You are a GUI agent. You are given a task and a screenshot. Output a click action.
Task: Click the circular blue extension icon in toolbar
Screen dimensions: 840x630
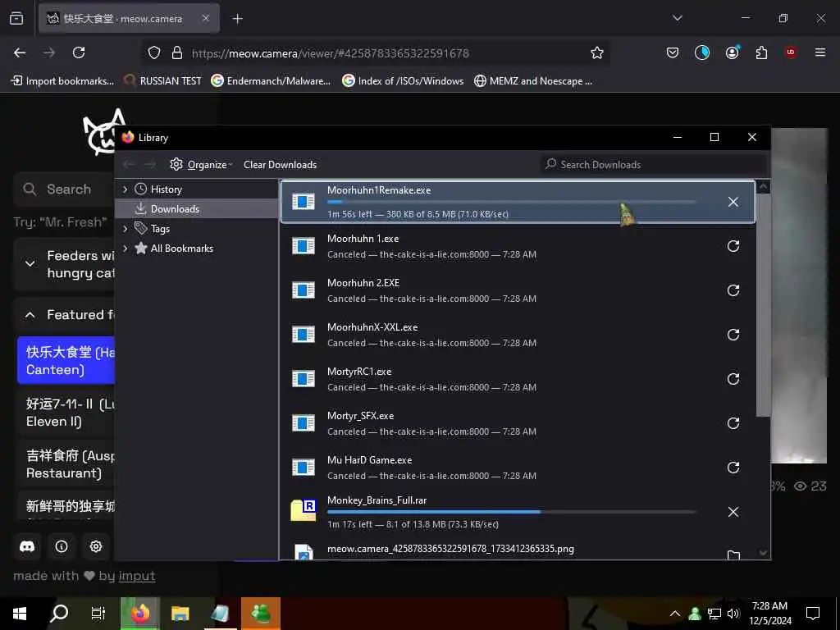coord(702,52)
